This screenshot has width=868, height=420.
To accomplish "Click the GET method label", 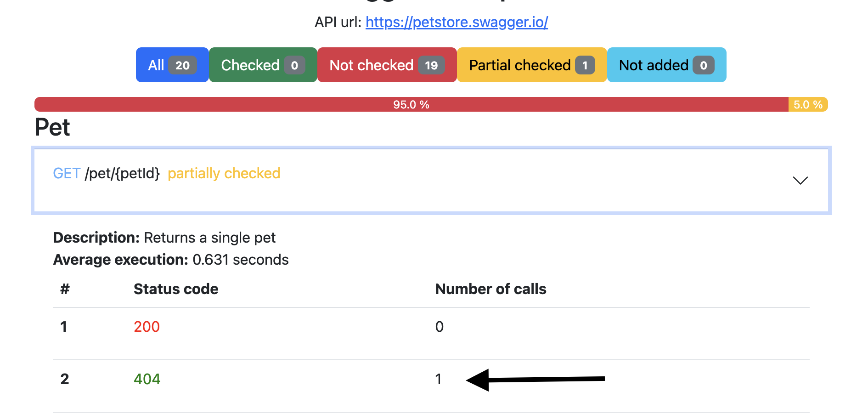I will [x=67, y=173].
